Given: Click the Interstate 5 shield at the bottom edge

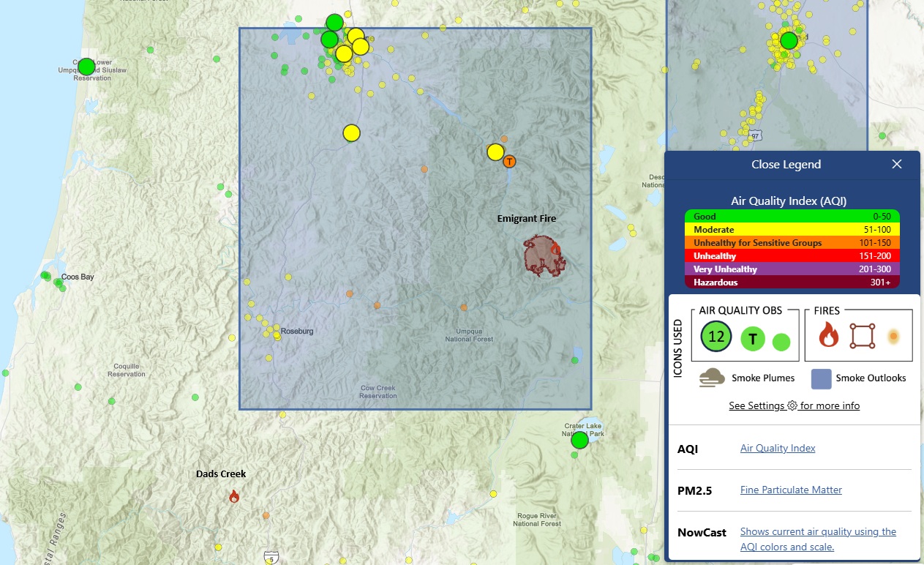Looking at the screenshot, I should click(x=271, y=558).
